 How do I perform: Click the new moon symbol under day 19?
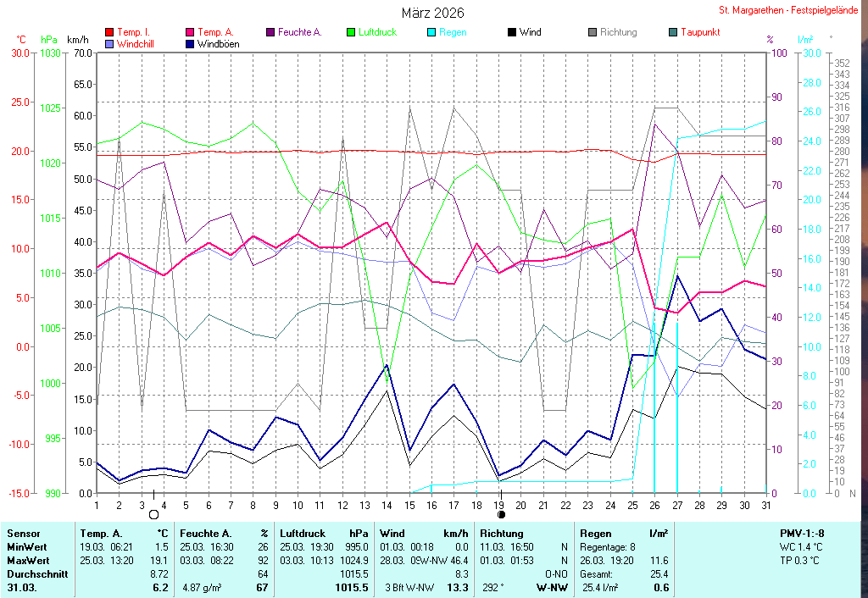pos(501,514)
